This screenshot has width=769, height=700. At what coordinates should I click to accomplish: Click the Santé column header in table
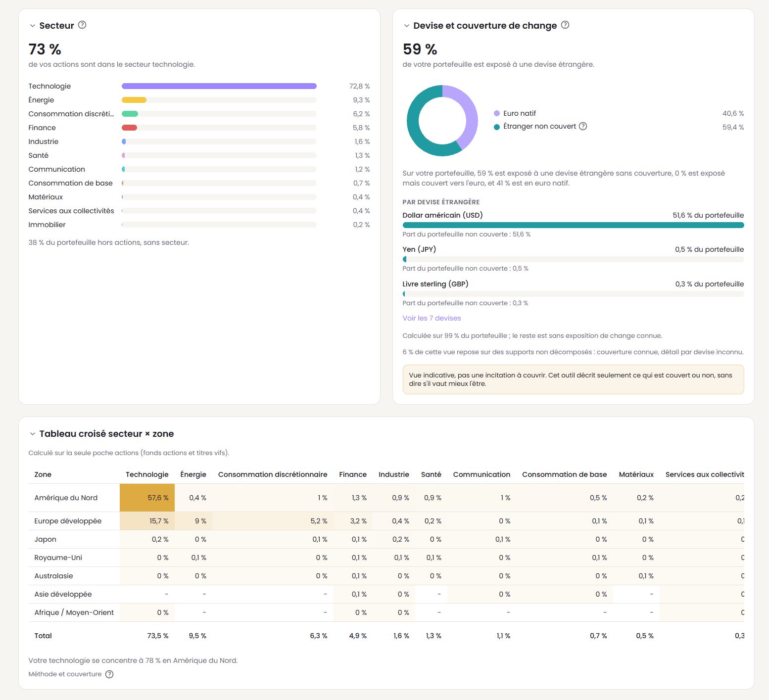[431, 474]
